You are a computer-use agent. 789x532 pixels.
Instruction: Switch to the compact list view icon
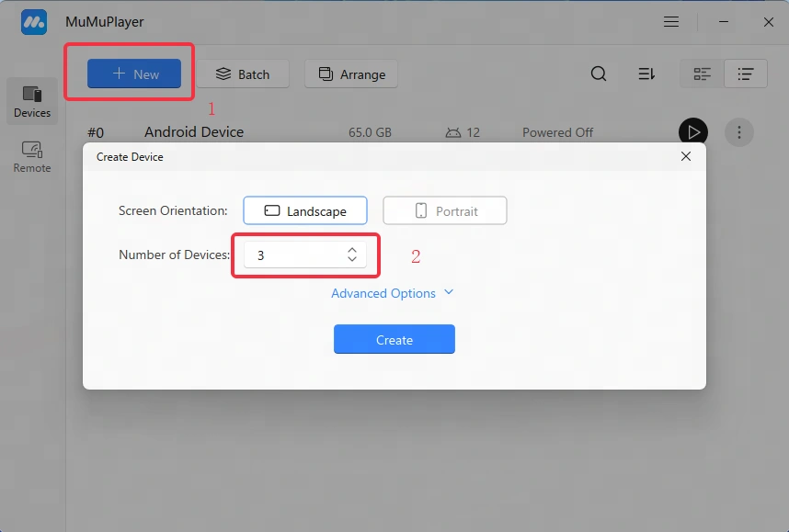click(702, 74)
